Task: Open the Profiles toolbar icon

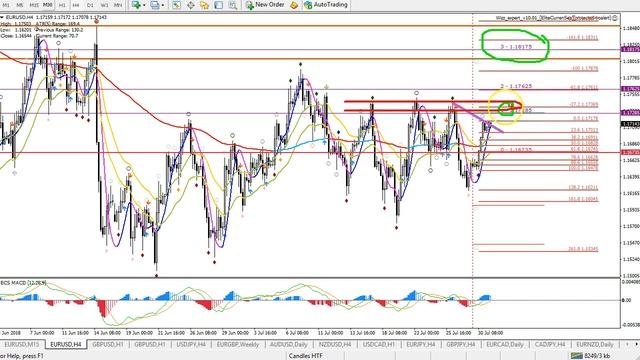Action: [155, 5]
